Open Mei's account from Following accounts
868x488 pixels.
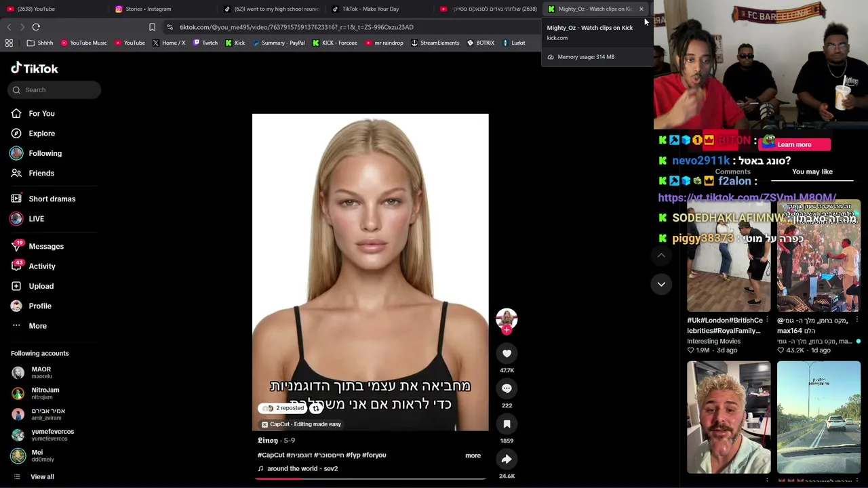pos(37,455)
